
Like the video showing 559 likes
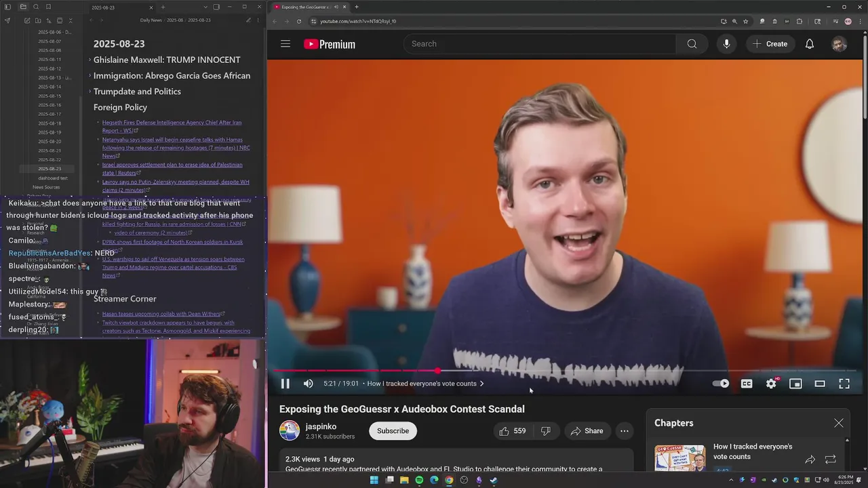coord(513,431)
